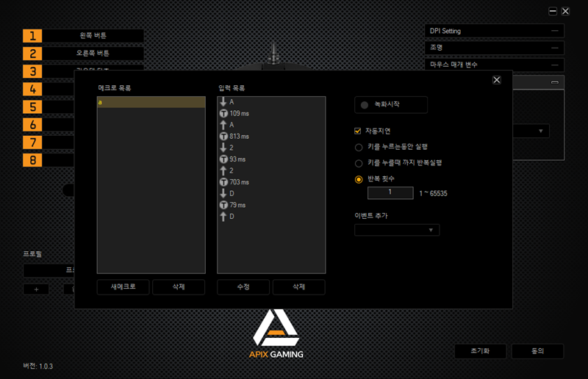Click the key-down arrow icon for A

pyautogui.click(x=223, y=102)
